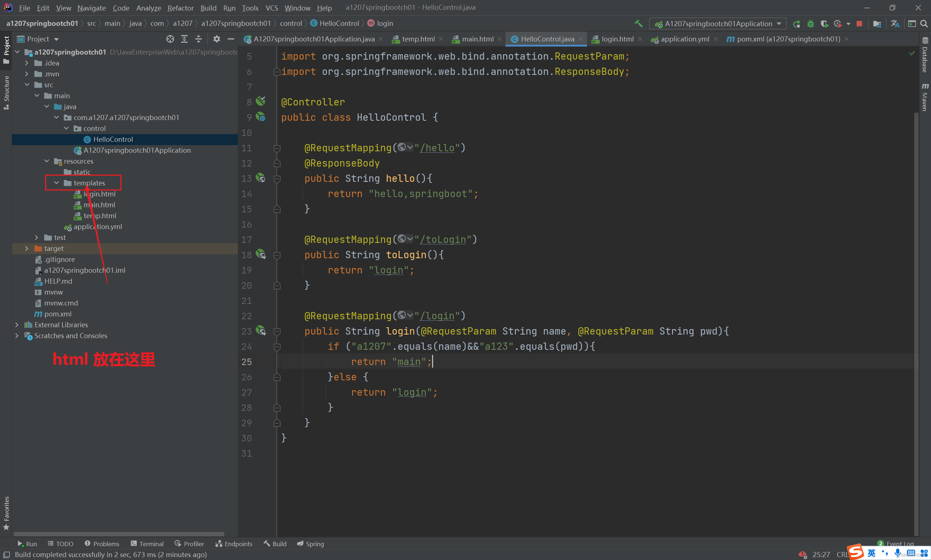Open pom.xml in the project tree
The height and width of the screenshot is (560, 931).
[x=58, y=314]
